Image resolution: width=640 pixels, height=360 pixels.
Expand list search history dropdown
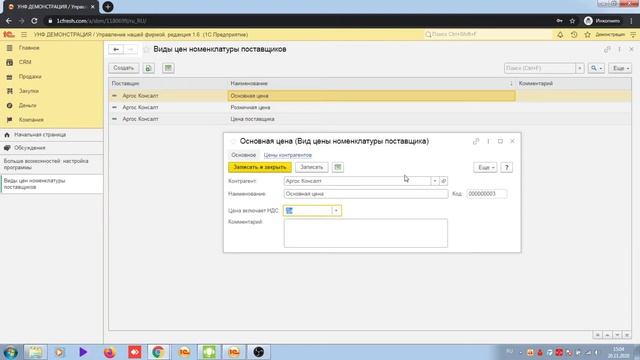point(580,68)
